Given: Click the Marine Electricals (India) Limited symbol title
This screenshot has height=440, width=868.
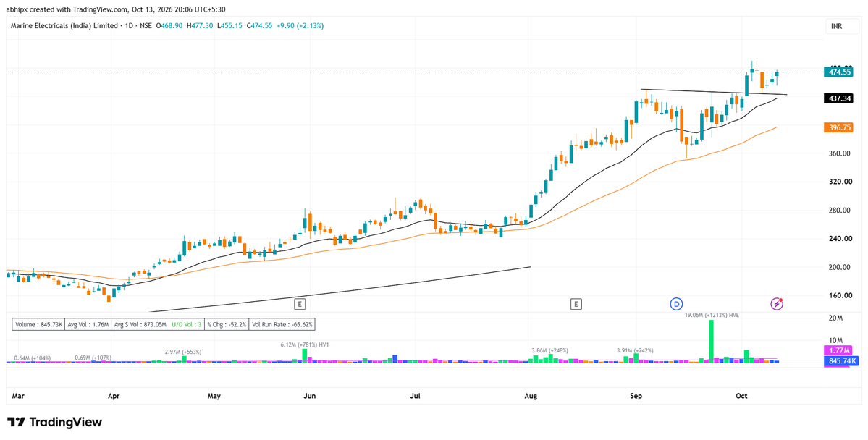Looking at the screenshot, I should (64, 25).
